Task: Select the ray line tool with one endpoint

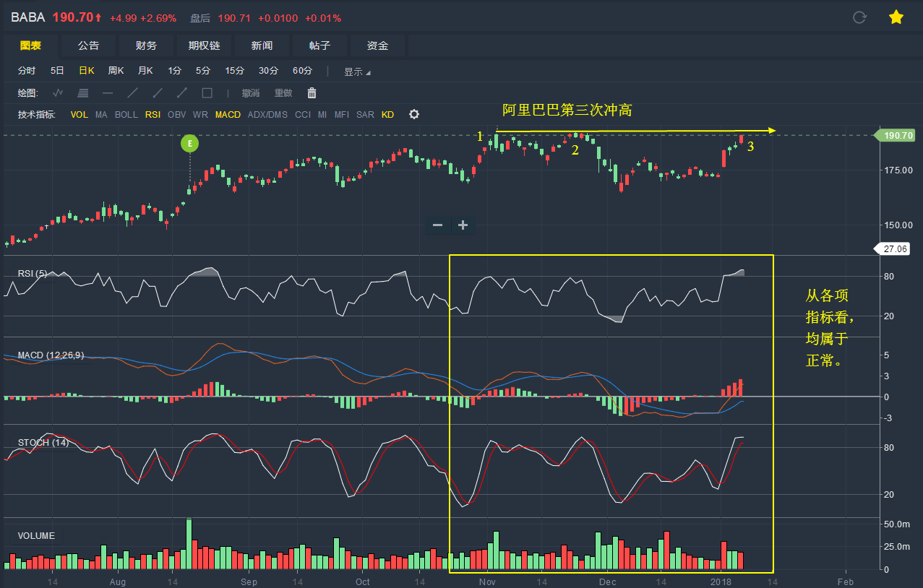Action: (158, 92)
